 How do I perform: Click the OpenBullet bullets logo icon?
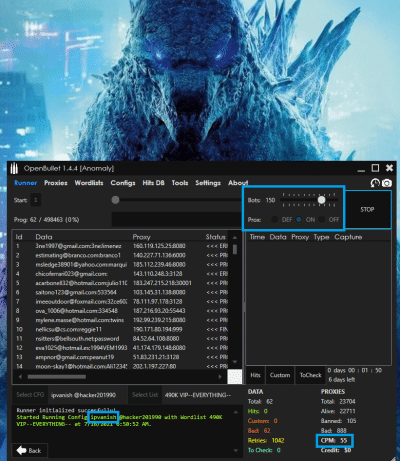pyautogui.click(x=14, y=168)
